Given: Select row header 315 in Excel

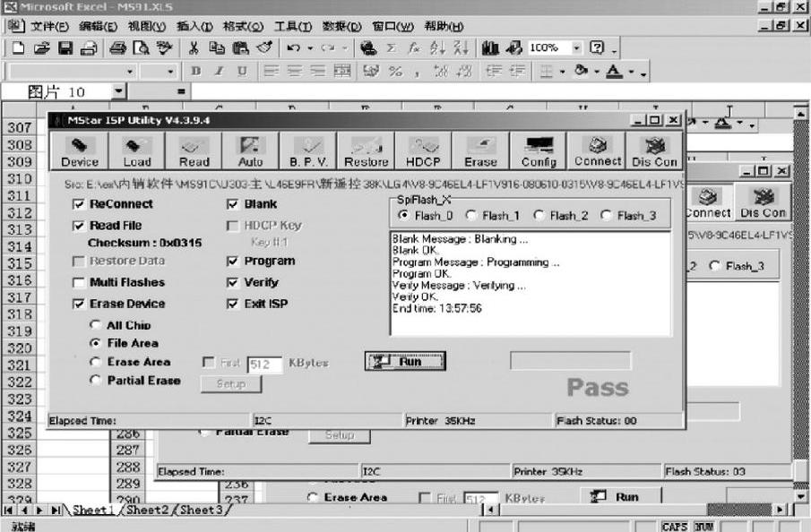Looking at the screenshot, I should coord(19,263).
